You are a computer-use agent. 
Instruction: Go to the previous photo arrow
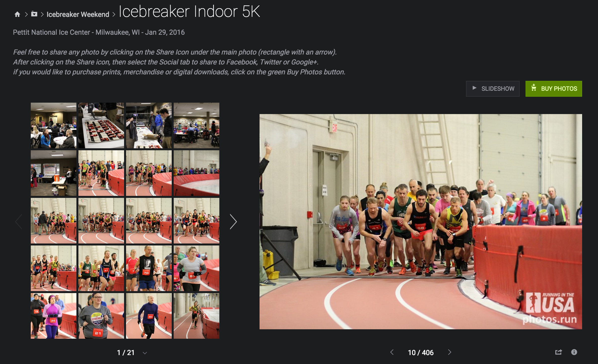392,352
